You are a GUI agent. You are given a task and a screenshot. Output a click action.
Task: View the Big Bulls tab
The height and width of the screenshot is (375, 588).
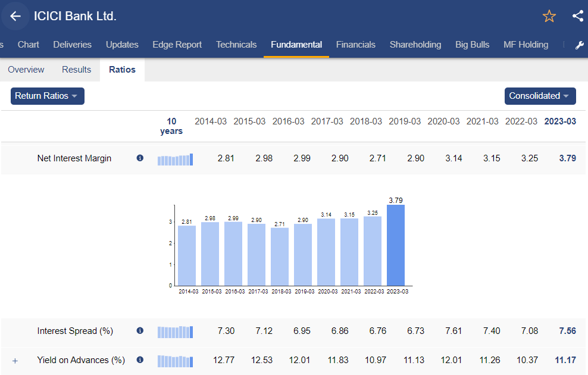pyautogui.click(x=472, y=45)
